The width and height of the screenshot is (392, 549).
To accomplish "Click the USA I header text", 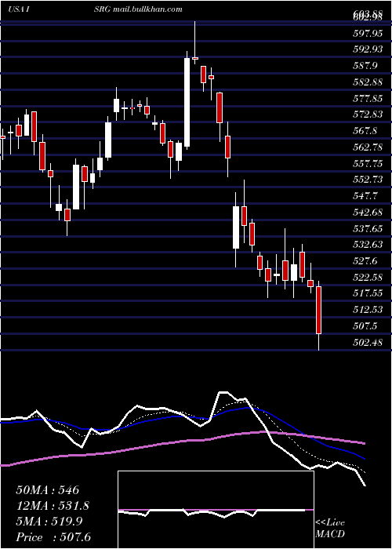I will 20,9.
